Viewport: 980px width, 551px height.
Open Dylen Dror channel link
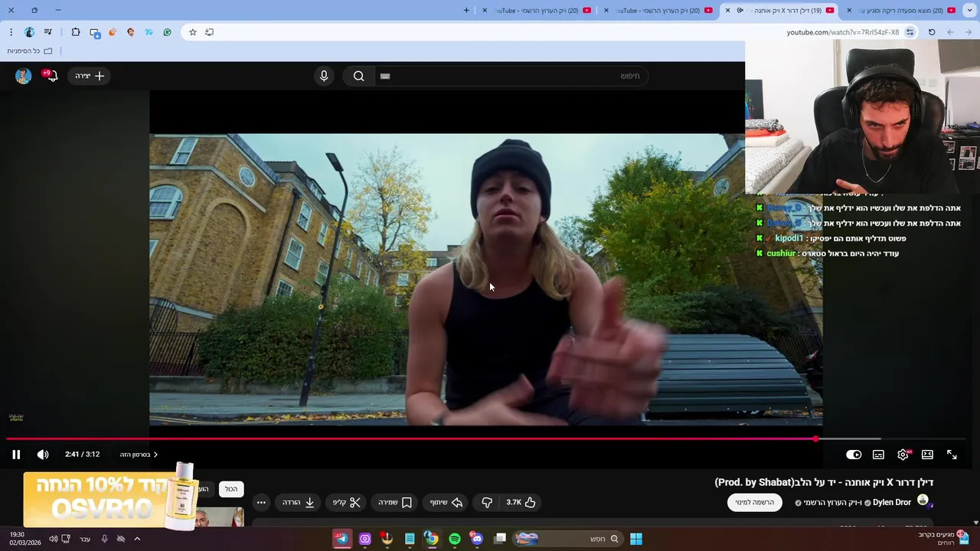tap(892, 503)
